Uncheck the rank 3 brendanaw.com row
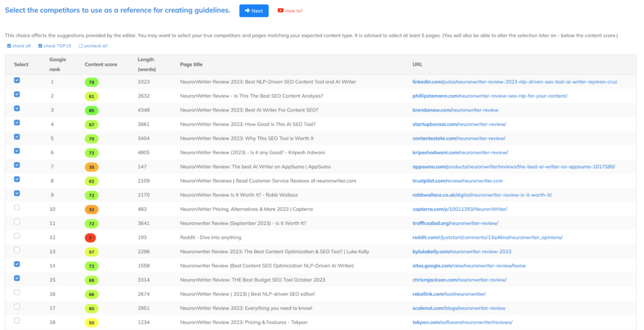Image resolution: width=644 pixels, height=330 pixels. pos(17,108)
